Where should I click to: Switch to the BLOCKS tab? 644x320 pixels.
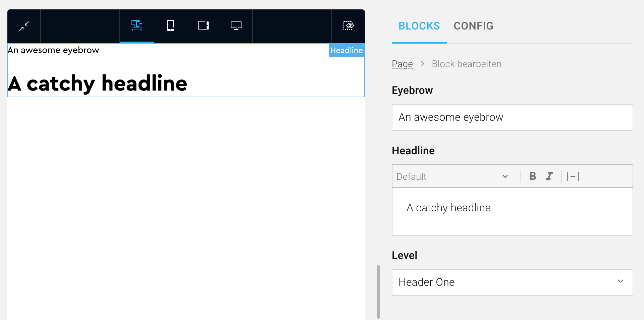click(x=419, y=26)
